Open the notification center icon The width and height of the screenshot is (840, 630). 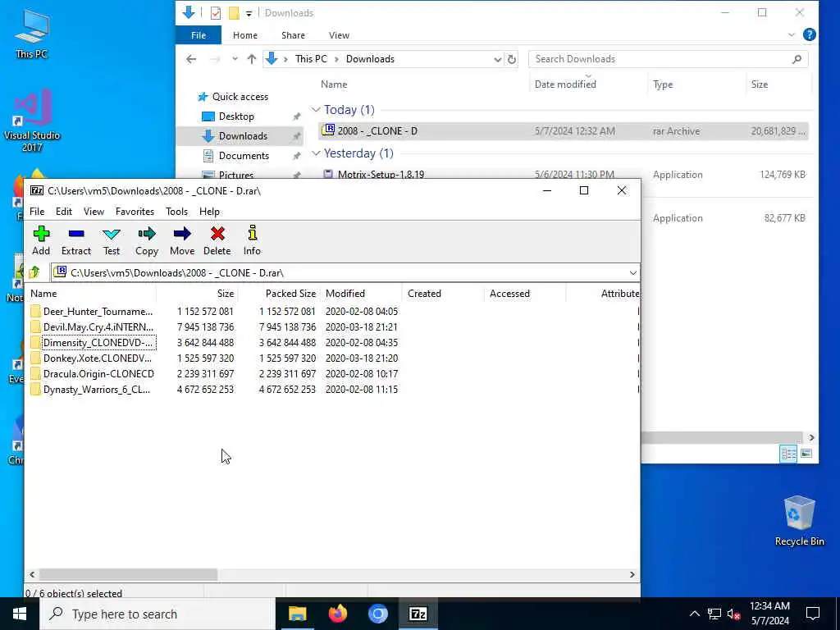click(813, 614)
